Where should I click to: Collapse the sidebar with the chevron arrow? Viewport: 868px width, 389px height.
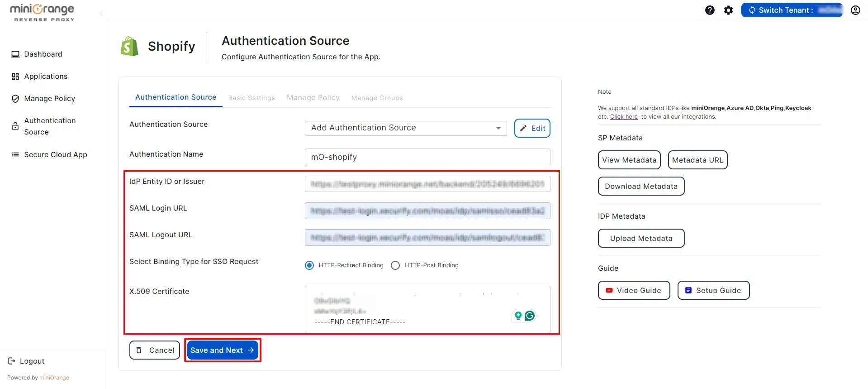tap(101, 14)
